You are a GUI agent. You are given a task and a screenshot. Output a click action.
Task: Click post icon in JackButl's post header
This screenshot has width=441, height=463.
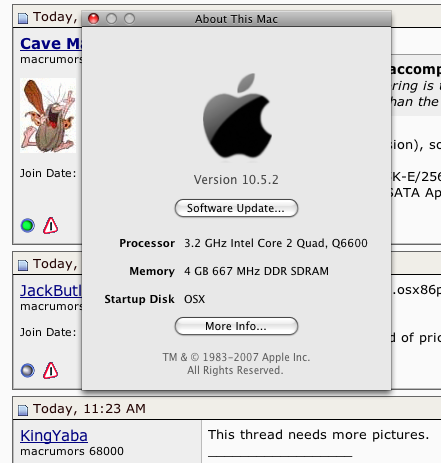[x=23, y=265]
